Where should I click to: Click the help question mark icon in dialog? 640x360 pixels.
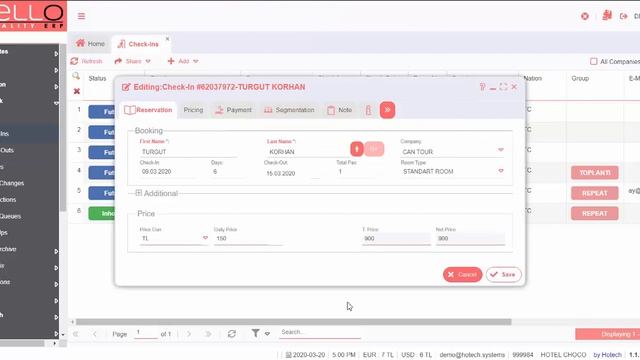coord(482,87)
